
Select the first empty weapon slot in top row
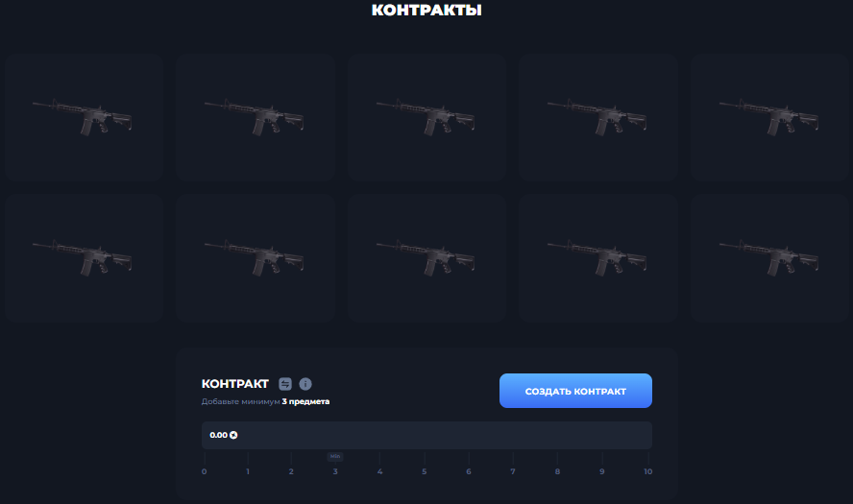pyautogui.click(x=84, y=117)
